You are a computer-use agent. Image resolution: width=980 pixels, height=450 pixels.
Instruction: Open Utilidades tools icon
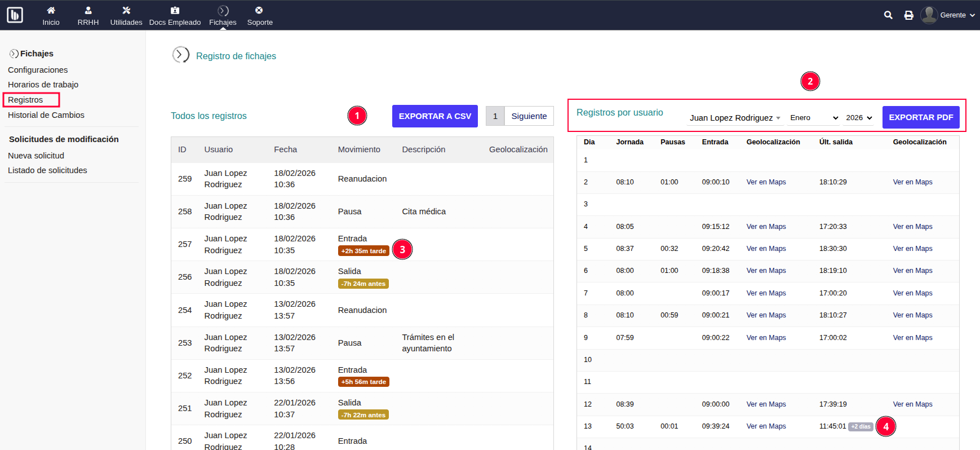point(126,10)
